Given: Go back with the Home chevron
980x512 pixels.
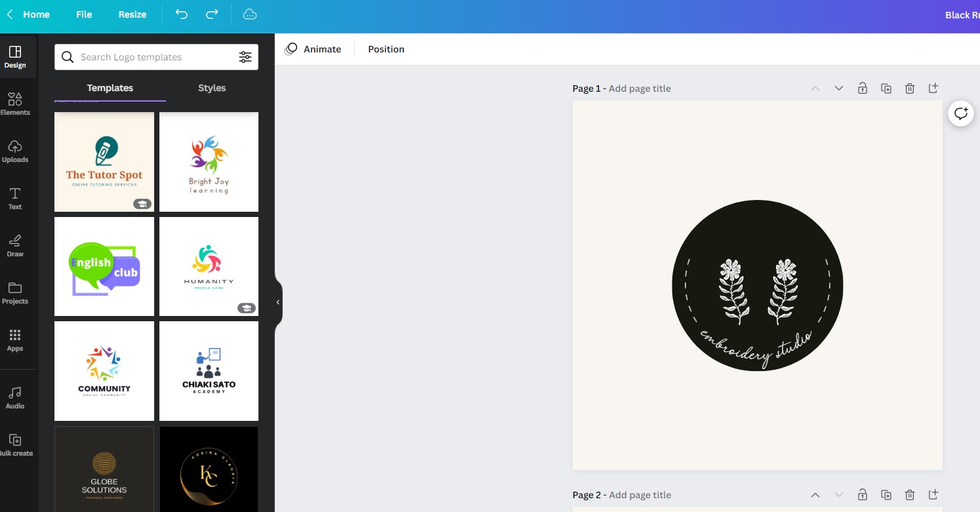Looking at the screenshot, I should (x=10, y=14).
